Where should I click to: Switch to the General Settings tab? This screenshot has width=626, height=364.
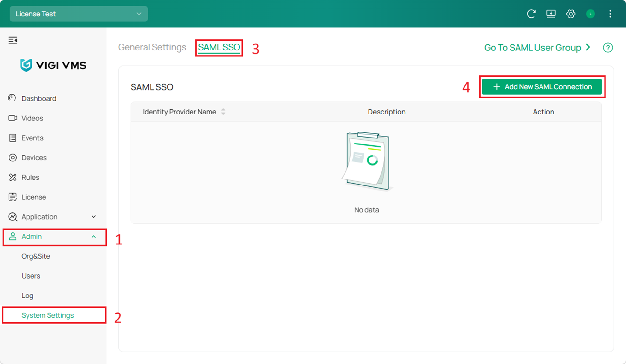point(152,47)
